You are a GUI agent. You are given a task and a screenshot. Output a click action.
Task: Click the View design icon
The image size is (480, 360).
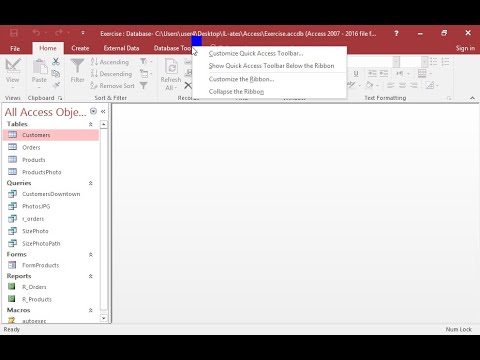(13, 65)
